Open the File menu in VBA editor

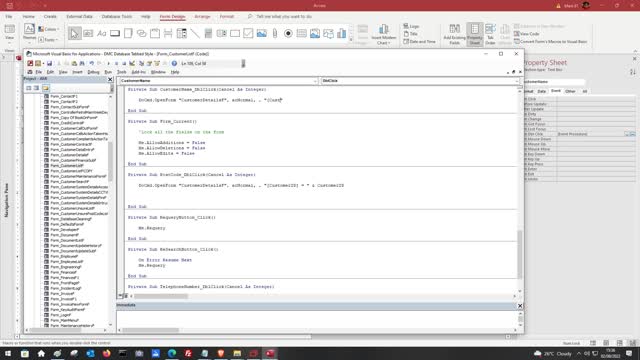pyautogui.click(x=38, y=72)
